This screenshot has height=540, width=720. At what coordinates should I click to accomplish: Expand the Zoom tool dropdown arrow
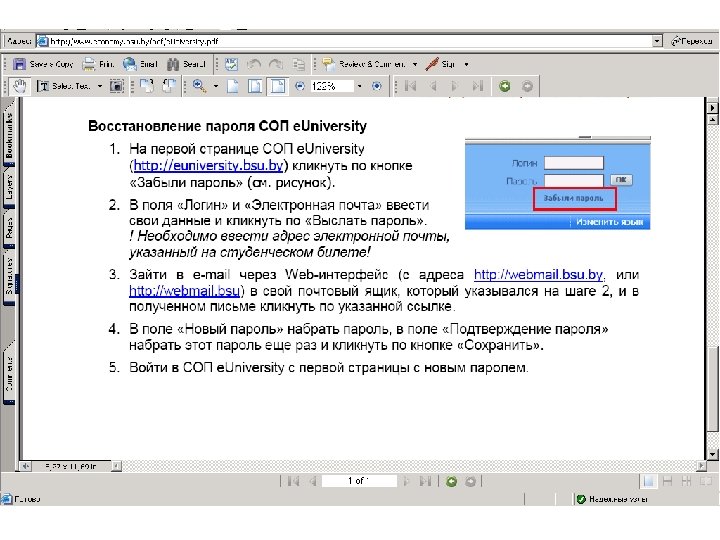pos(215,86)
